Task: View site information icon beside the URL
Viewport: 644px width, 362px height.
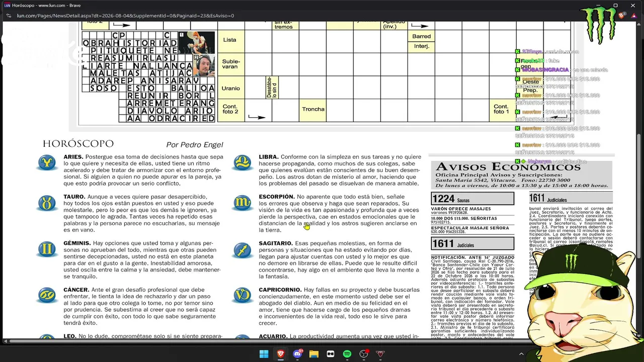Action: [x=8, y=16]
